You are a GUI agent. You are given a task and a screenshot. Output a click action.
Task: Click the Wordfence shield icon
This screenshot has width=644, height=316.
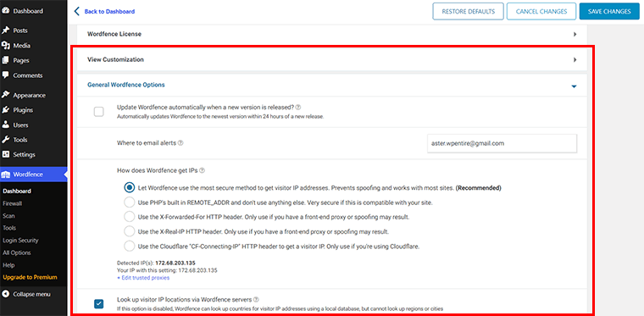pos(6,175)
